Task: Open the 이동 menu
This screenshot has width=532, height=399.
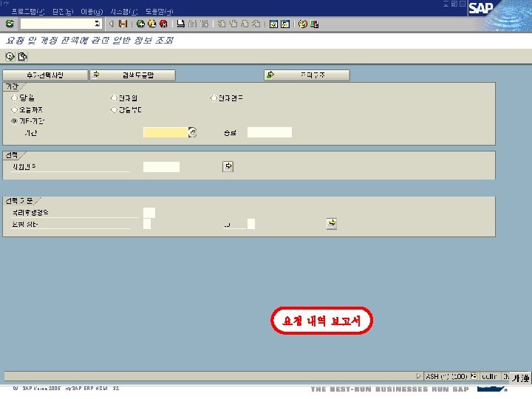Action: click(92, 12)
